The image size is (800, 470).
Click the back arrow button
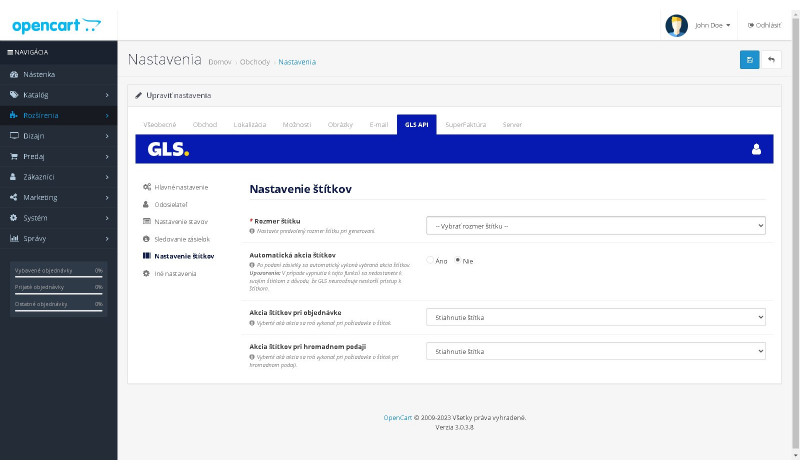[x=771, y=60]
